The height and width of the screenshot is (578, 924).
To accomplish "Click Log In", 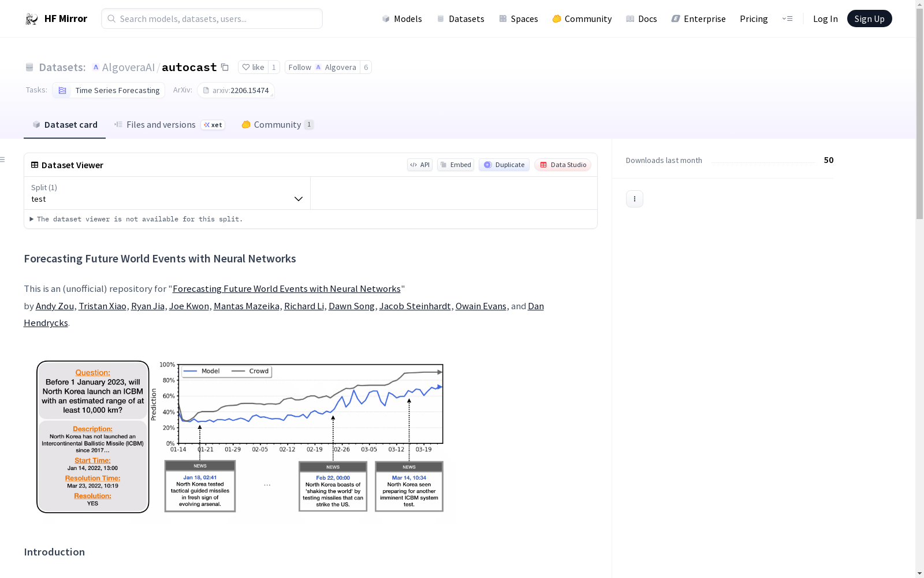I will [825, 18].
